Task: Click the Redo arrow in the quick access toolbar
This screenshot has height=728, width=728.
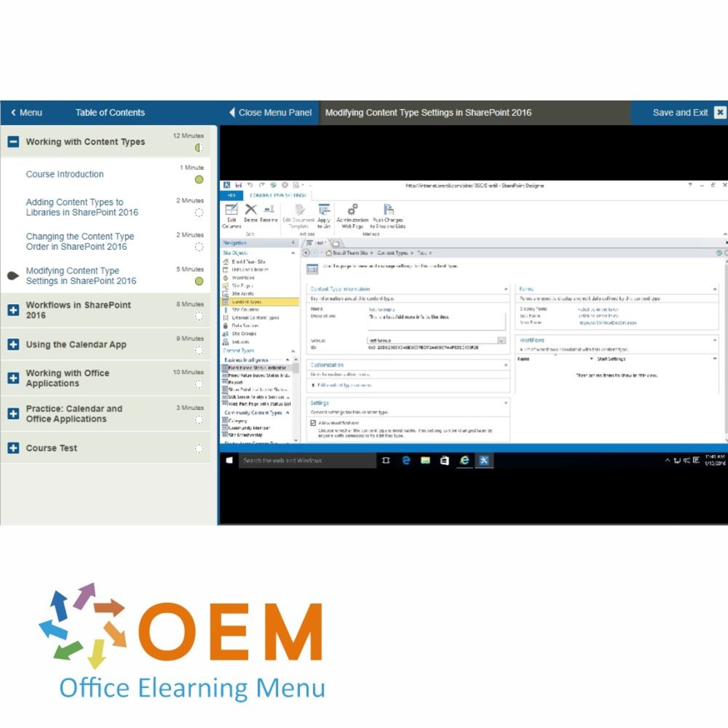Action: [x=262, y=185]
